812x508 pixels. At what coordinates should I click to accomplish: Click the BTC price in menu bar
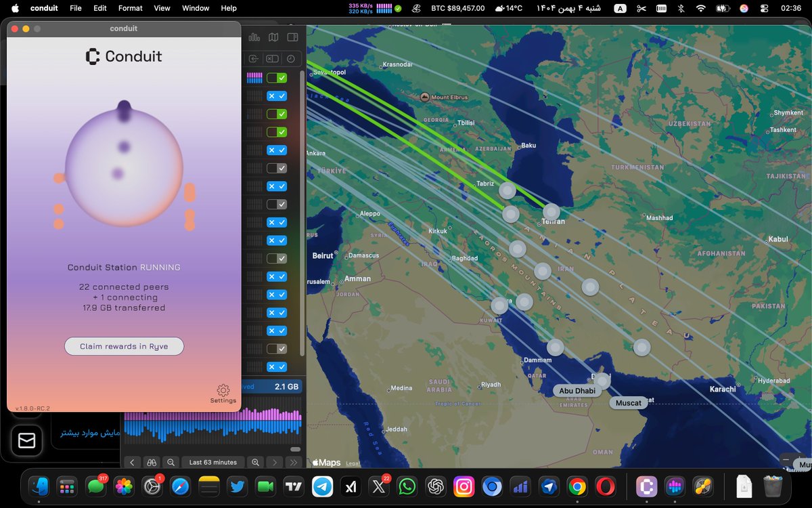(458, 8)
